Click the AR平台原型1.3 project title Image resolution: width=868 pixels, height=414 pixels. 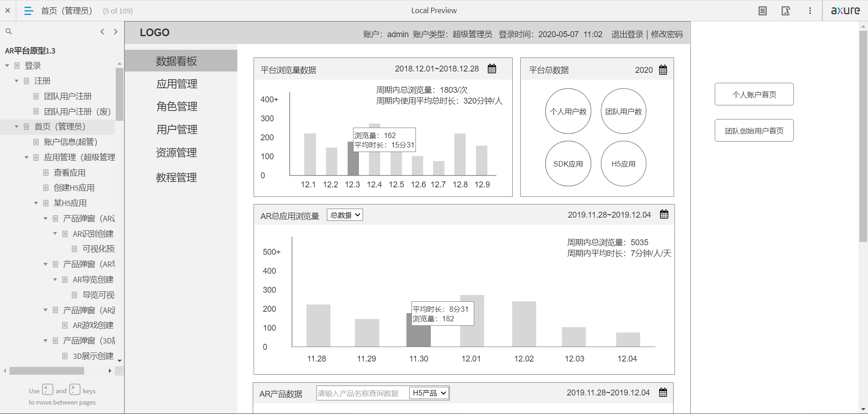pyautogui.click(x=30, y=51)
